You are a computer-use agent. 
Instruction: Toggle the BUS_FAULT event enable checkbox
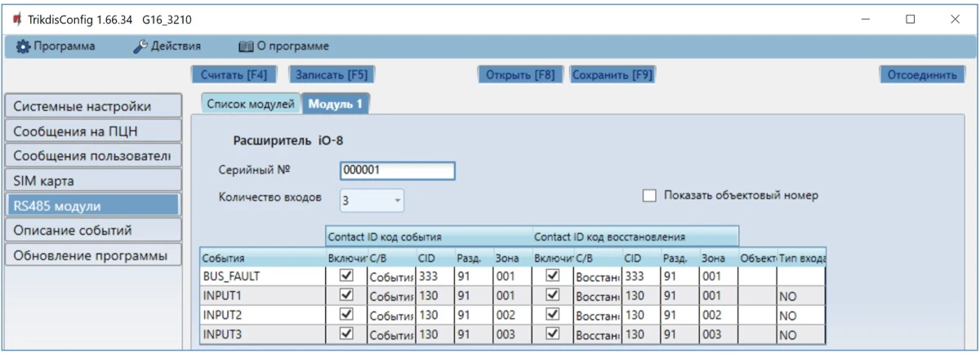click(x=346, y=276)
